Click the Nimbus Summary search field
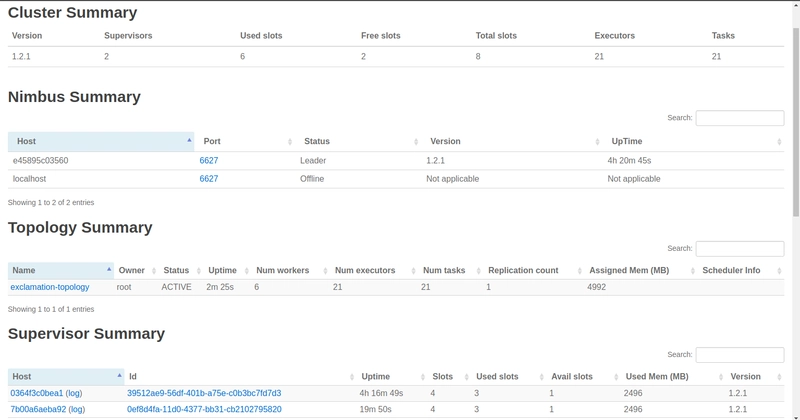 (x=739, y=118)
